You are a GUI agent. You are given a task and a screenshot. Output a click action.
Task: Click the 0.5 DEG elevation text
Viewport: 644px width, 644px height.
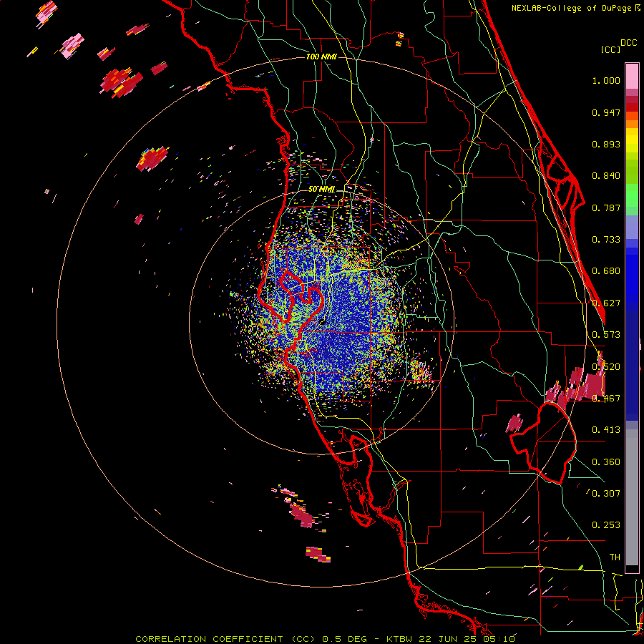(x=343, y=639)
